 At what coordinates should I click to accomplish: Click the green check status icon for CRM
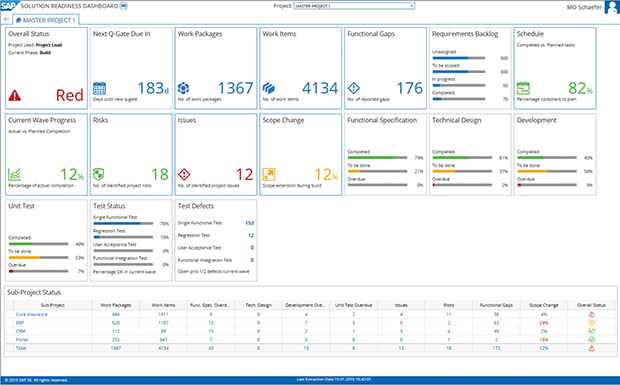(x=592, y=331)
